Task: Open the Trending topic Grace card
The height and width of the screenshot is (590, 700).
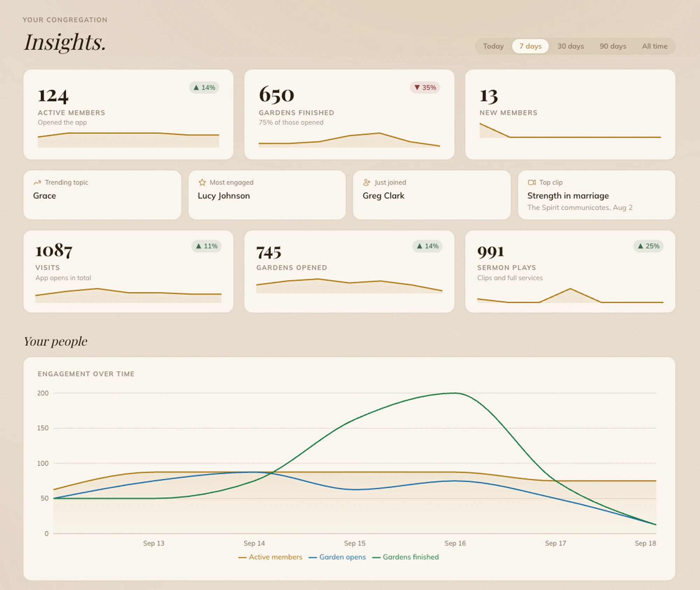Action: click(102, 195)
